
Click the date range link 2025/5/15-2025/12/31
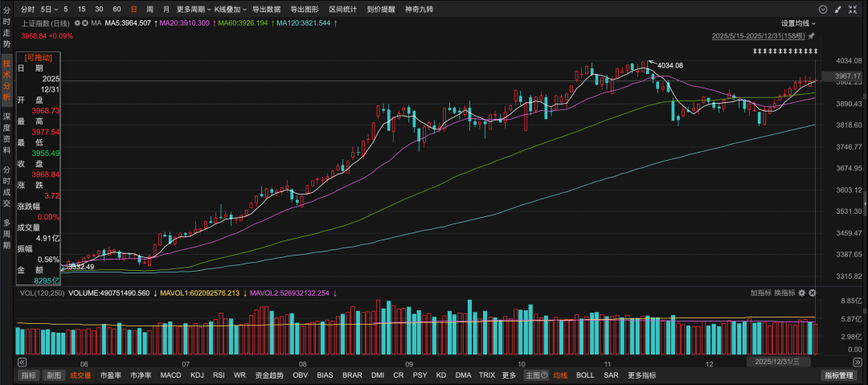pos(759,36)
